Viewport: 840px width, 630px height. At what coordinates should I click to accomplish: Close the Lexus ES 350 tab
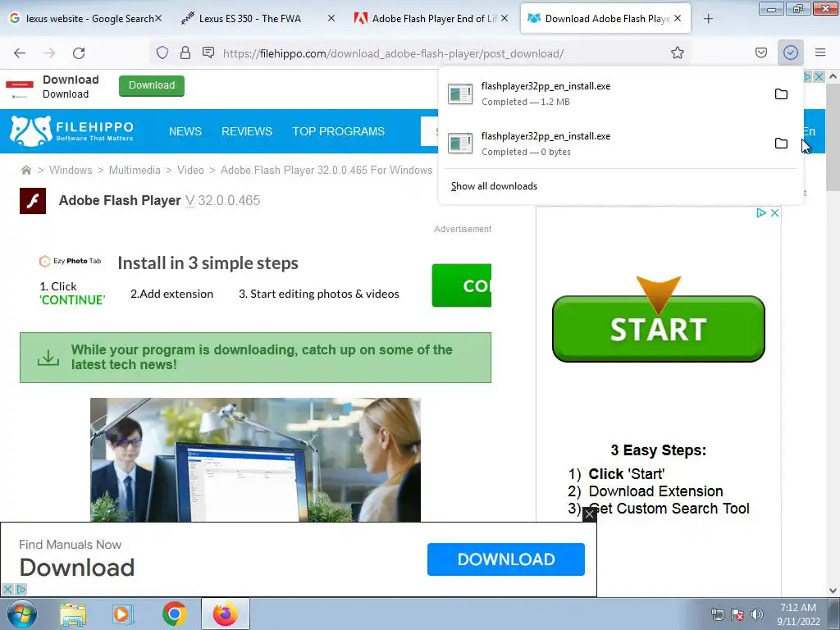pos(331,18)
